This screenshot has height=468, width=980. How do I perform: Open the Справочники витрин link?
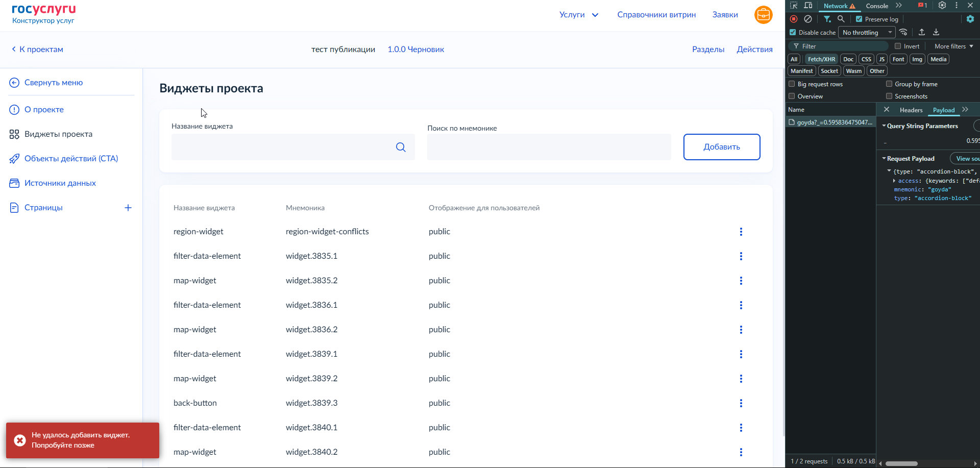point(656,15)
